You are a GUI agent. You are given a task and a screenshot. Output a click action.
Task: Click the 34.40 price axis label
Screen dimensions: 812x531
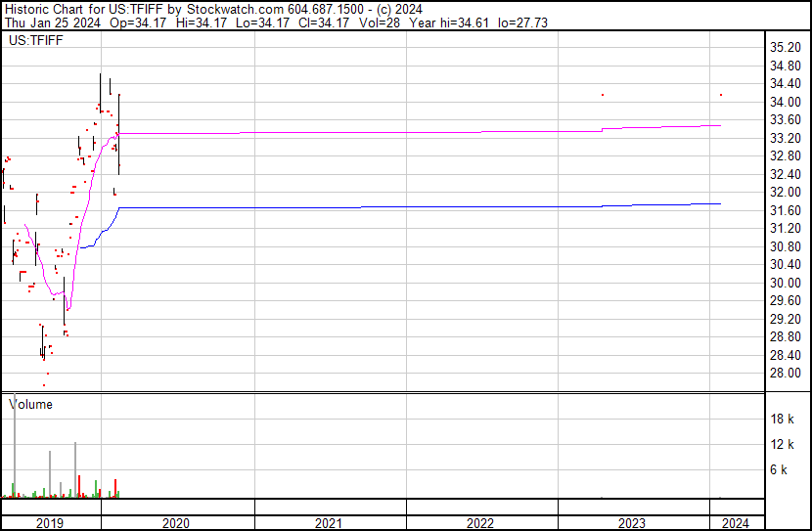click(785, 84)
